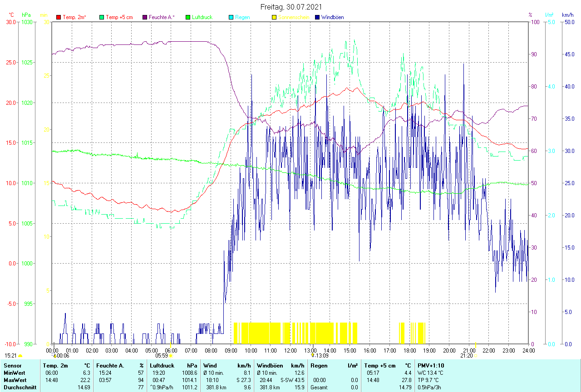Click the km/h axis unit label at top right

pos(567,15)
